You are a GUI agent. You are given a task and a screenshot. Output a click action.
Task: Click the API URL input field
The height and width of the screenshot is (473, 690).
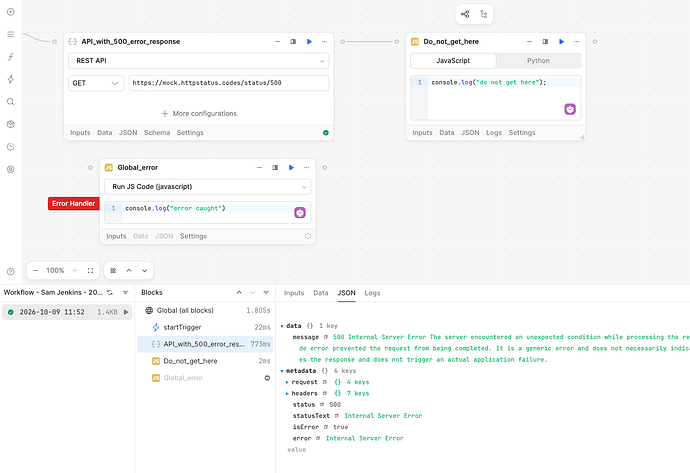pyautogui.click(x=229, y=83)
